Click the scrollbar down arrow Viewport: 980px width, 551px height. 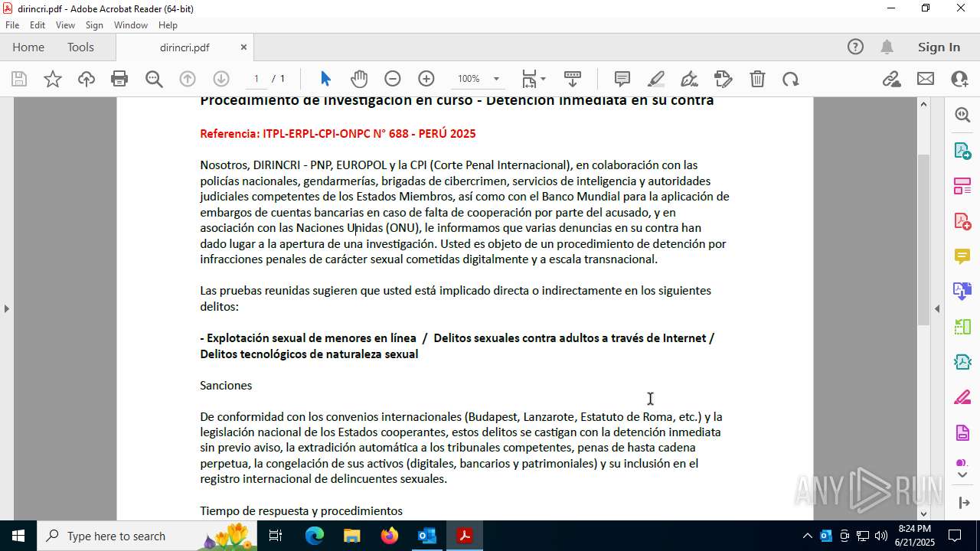(x=923, y=514)
